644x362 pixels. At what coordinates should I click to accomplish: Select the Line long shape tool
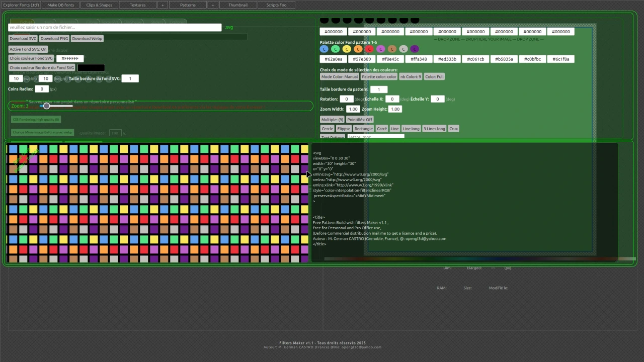pyautogui.click(x=411, y=128)
